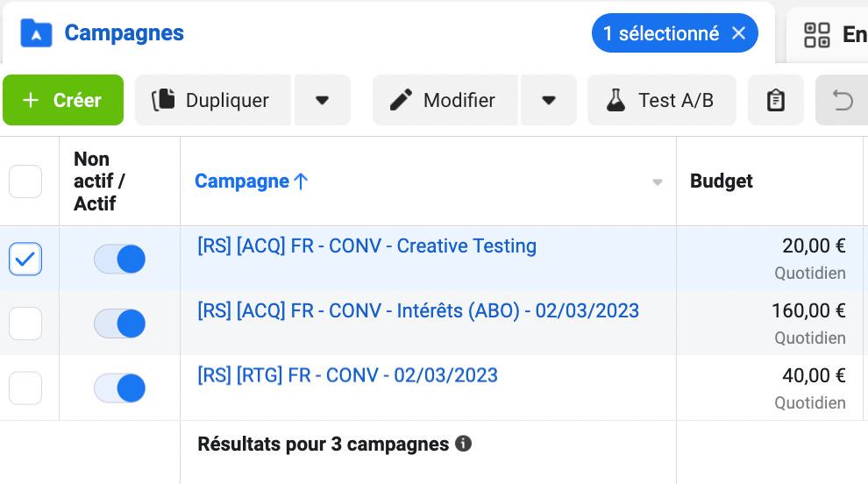Switch to the Campagnes tab
This screenshot has width=868, height=484.
(x=124, y=33)
